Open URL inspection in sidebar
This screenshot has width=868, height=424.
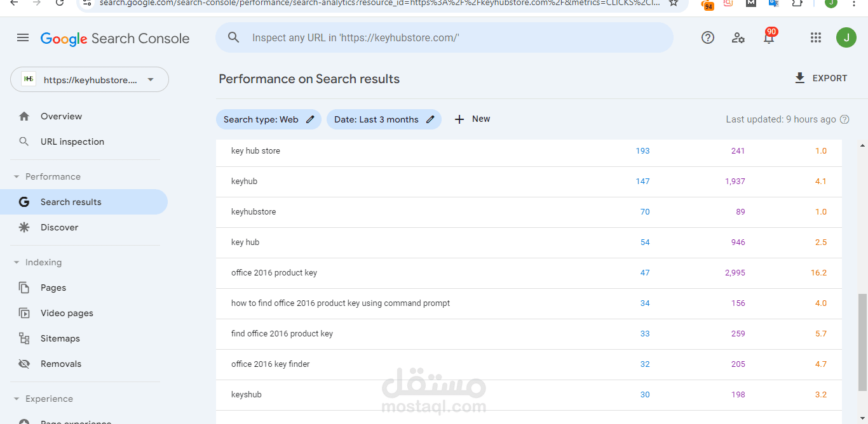[x=84, y=142]
